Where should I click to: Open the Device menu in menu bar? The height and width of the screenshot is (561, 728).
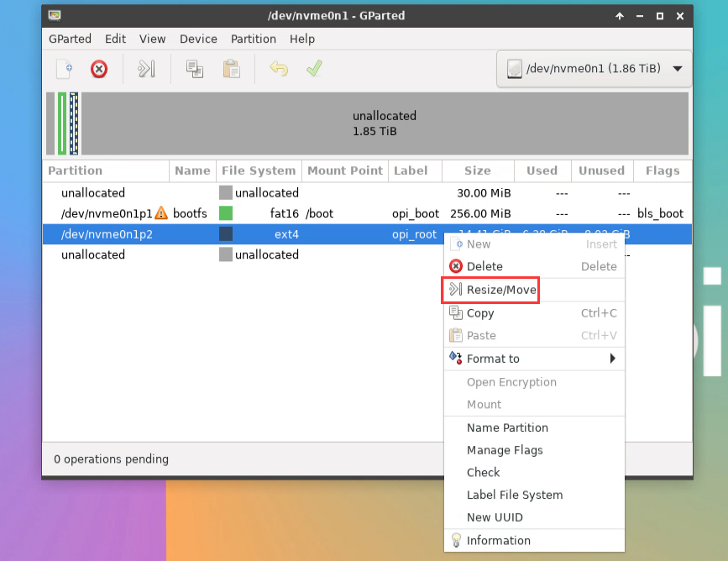coord(198,39)
